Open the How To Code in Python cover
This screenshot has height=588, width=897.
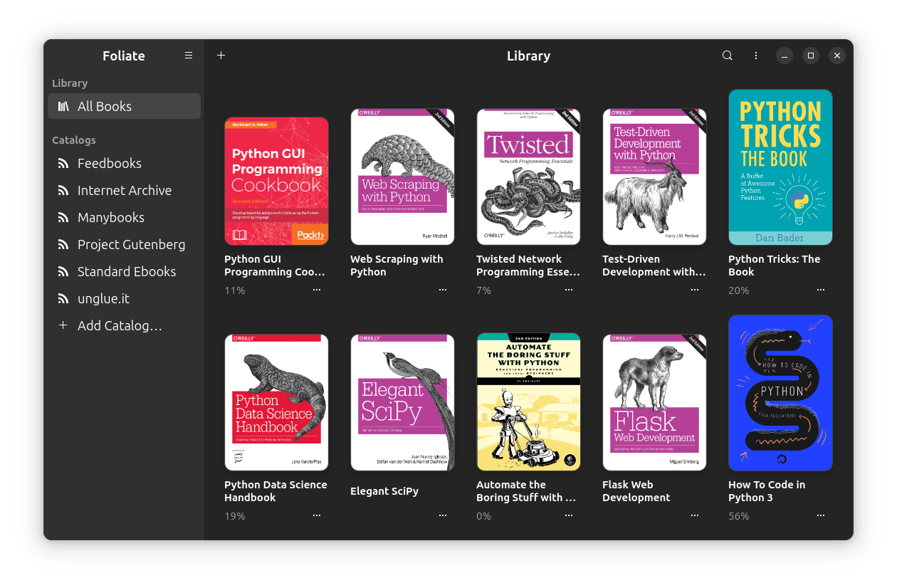(780, 393)
